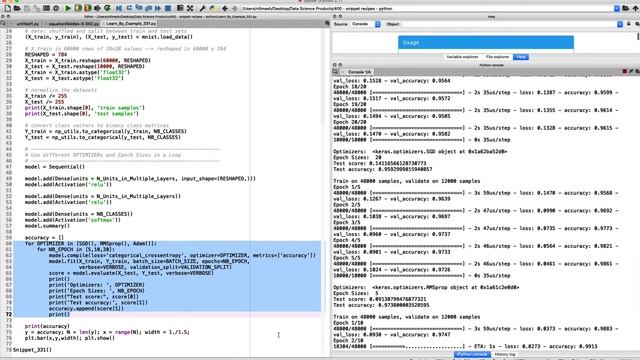Open the File explorer tab
This screenshot has height=360, width=640.
click(x=497, y=57)
